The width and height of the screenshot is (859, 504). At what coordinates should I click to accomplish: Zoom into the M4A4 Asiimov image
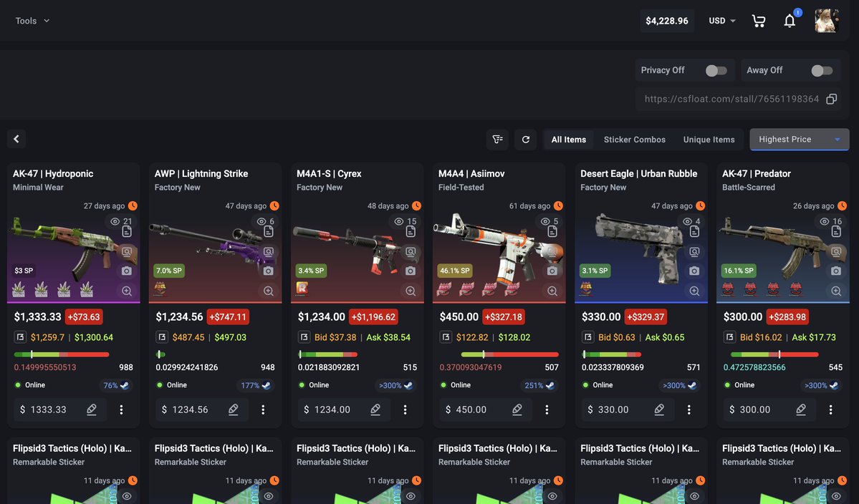(x=552, y=291)
